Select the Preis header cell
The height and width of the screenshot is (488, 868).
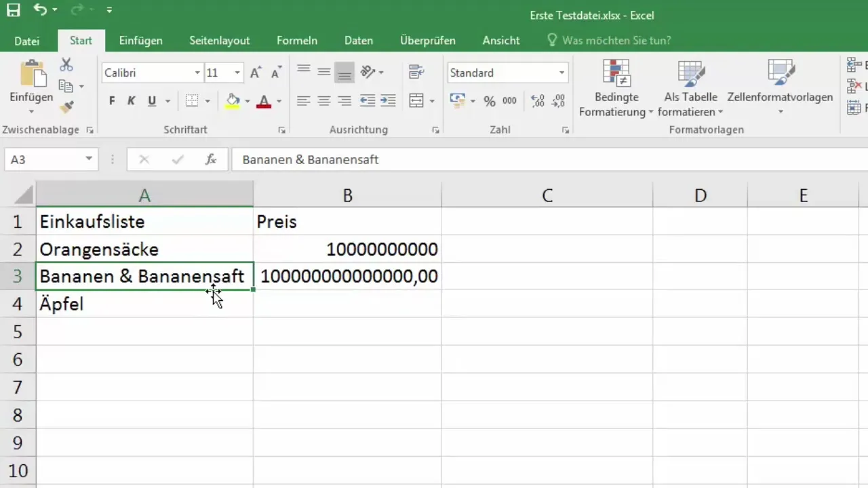point(347,222)
